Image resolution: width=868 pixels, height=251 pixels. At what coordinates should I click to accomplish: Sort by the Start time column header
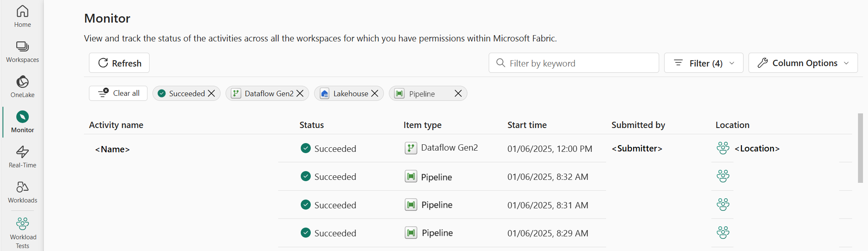(527, 125)
